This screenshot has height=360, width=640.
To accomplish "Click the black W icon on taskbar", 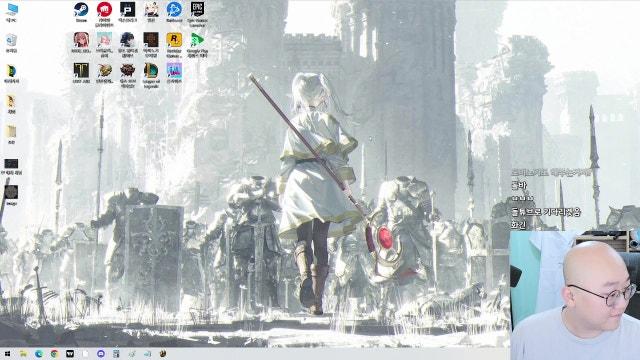I will click(x=70, y=354).
